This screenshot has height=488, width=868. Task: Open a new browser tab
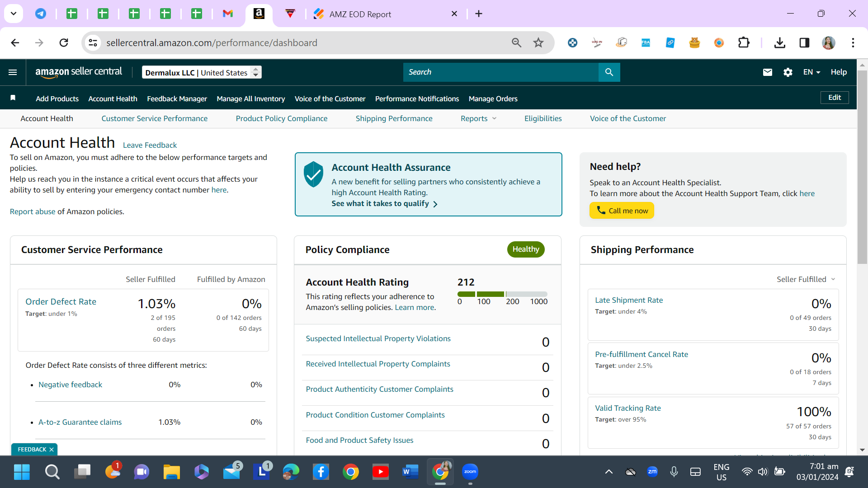[x=479, y=14]
